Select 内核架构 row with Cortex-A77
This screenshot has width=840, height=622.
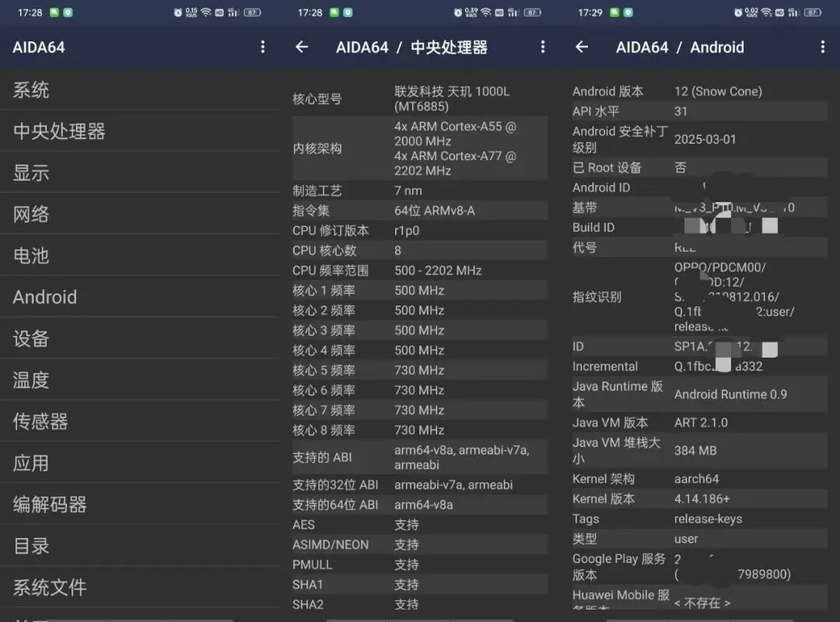point(420,149)
